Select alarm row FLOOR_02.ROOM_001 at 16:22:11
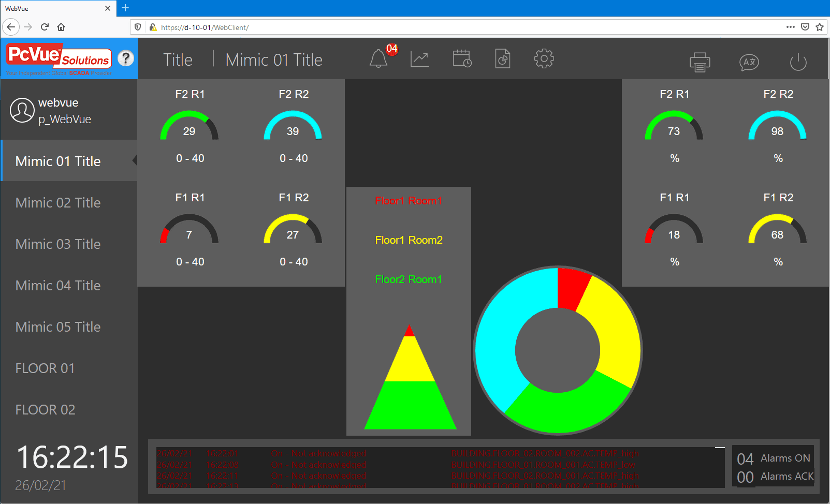Image resolution: width=830 pixels, height=504 pixels. pyautogui.click(x=440, y=476)
